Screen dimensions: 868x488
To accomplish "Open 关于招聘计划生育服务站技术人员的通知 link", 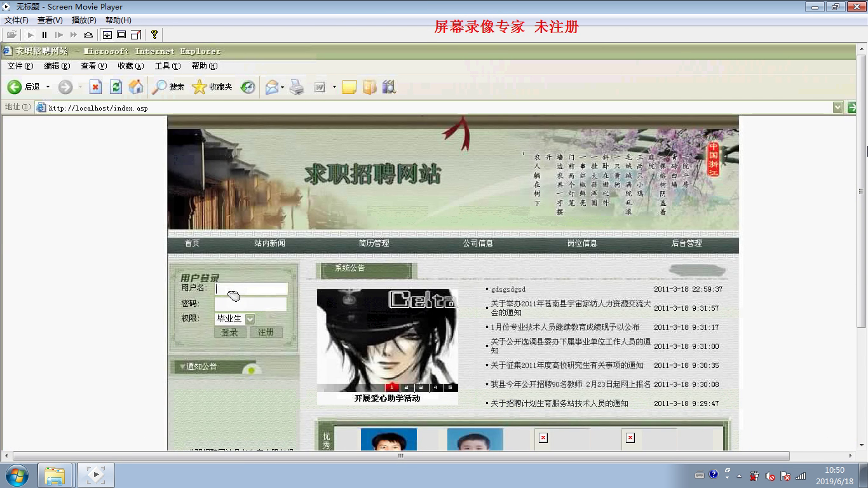I will point(559,403).
